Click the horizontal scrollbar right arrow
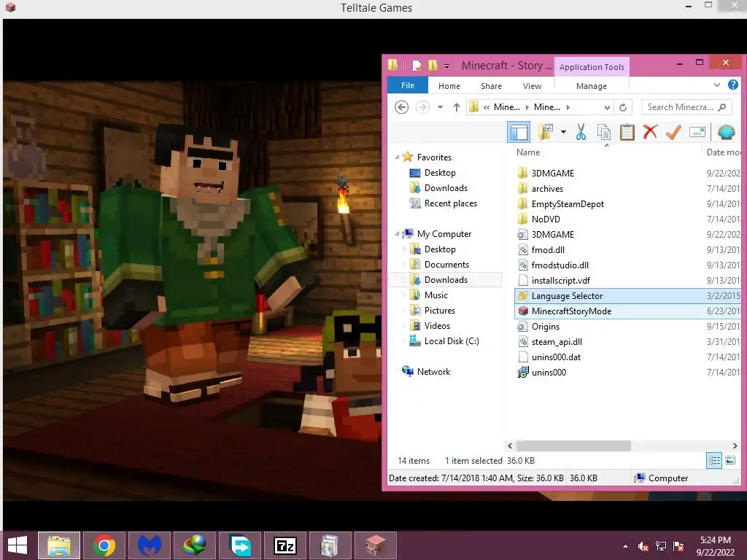Viewport: 747px width, 560px height. tap(735, 446)
